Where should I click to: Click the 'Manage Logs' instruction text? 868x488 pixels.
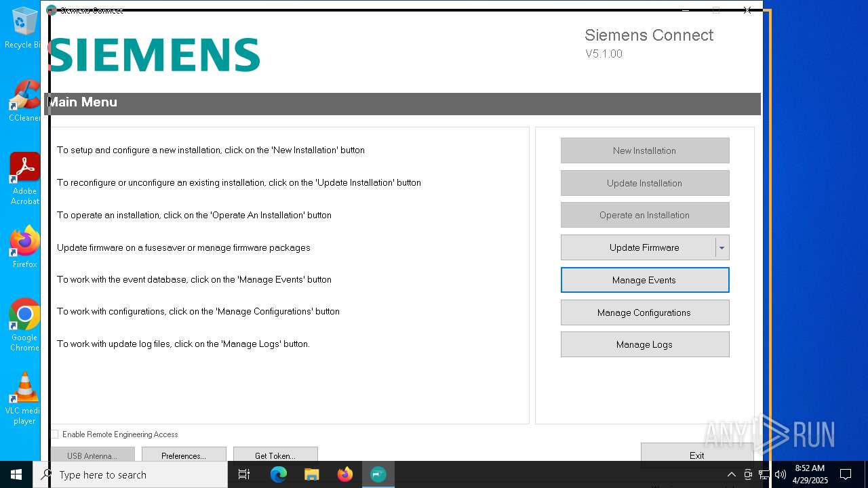coord(183,344)
